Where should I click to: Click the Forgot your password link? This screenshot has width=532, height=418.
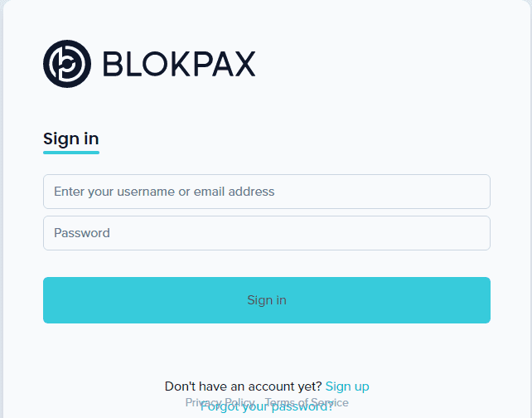point(267,408)
